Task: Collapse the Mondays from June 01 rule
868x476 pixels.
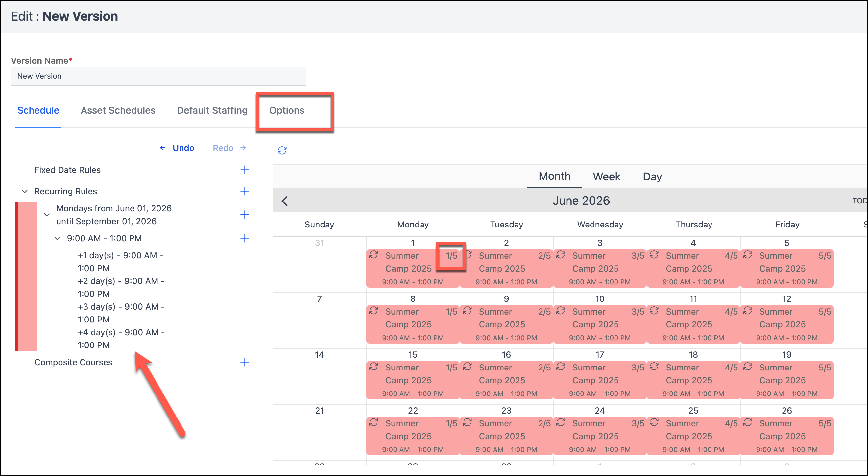Action: coord(47,215)
